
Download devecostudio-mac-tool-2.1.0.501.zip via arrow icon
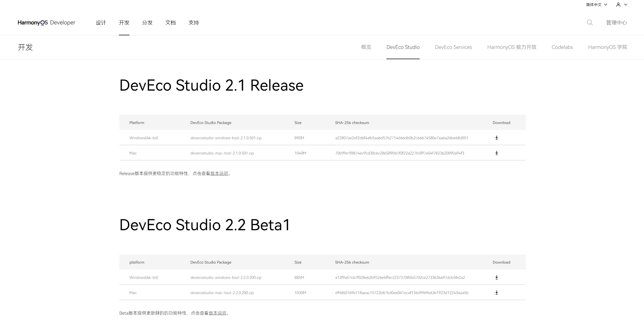click(x=496, y=153)
